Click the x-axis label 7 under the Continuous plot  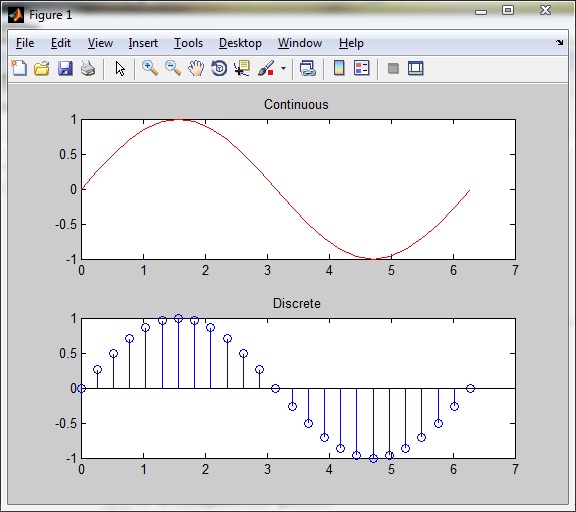[x=515, y=270]
